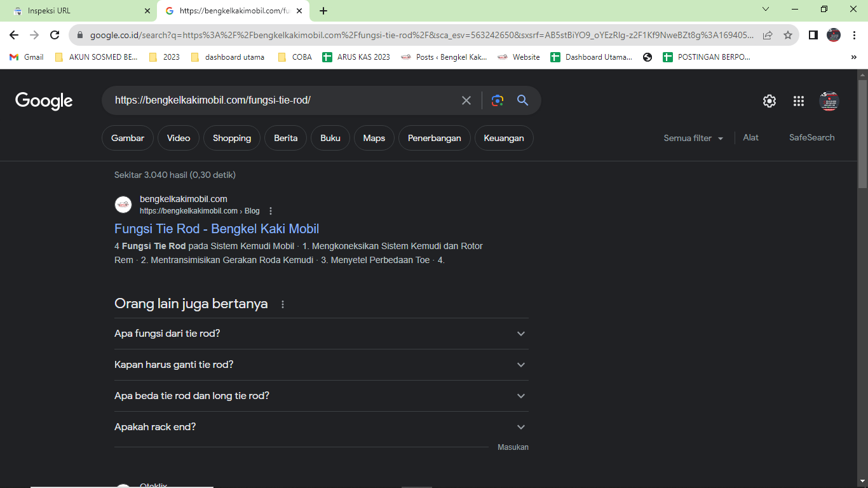Screen dimensions: 868x488
Task: Open the tab search dropdown
Action: pyautogui.click(x=766, y=10)
